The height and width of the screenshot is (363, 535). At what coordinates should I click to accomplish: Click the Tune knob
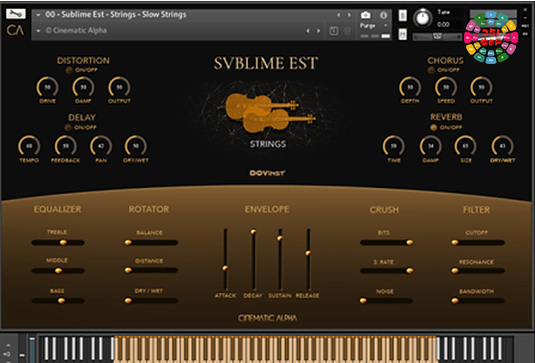pyautogui.click(x=422, y=18)
